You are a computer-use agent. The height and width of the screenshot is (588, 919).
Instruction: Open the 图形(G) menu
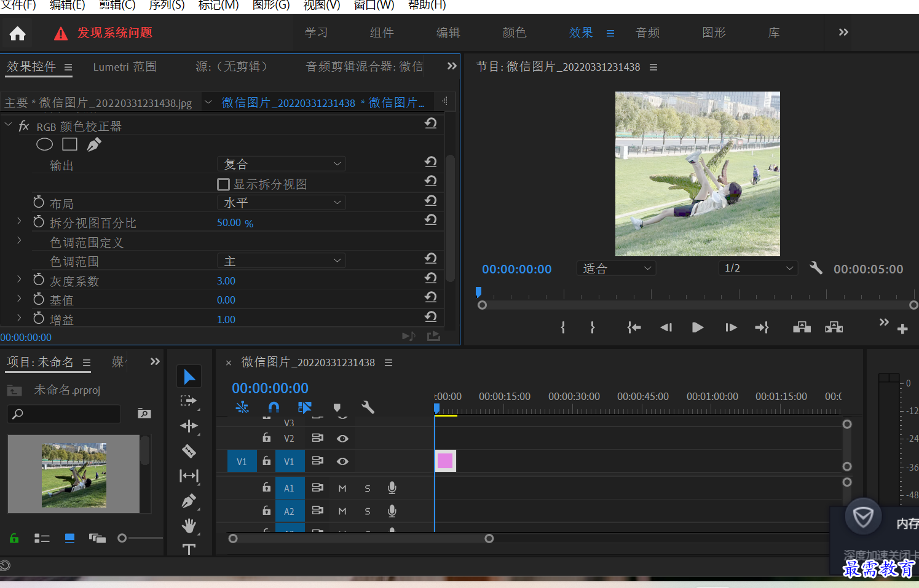pos(271,6)
